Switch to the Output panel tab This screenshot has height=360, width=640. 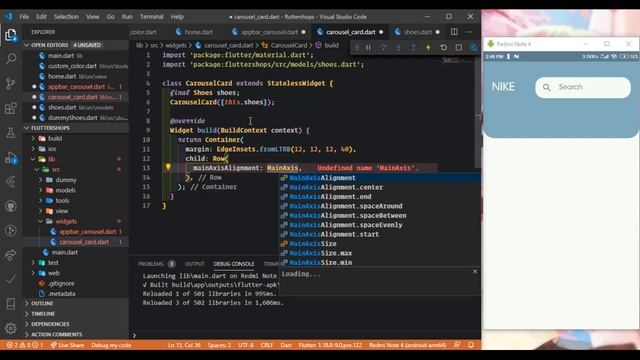(194, 264)
